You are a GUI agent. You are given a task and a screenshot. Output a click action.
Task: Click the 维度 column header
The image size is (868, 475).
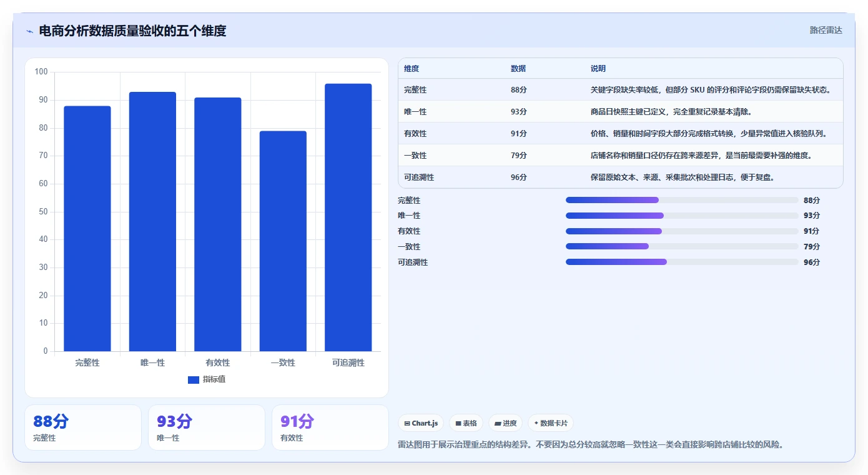(412, 69)
